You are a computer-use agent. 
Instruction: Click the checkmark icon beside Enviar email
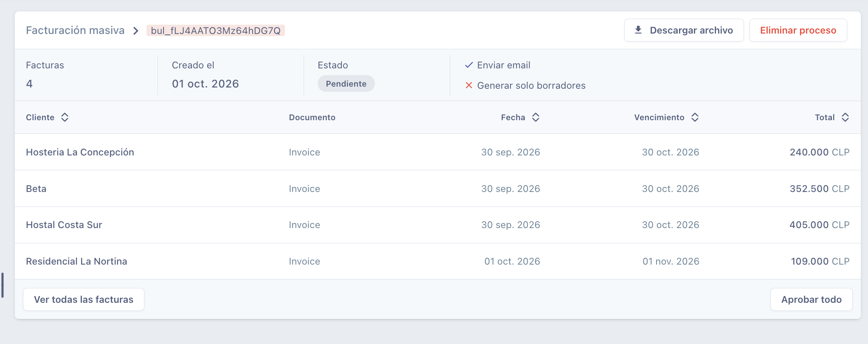(x=469, y=65)
